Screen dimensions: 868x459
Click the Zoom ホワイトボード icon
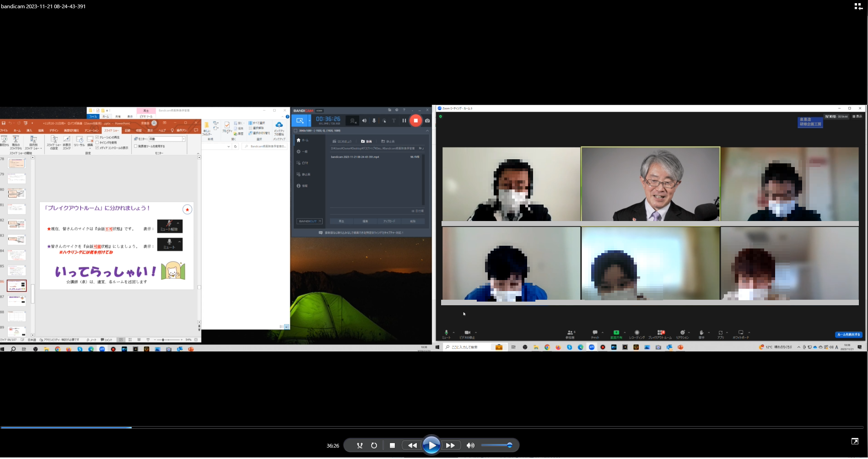pos(741,333)
